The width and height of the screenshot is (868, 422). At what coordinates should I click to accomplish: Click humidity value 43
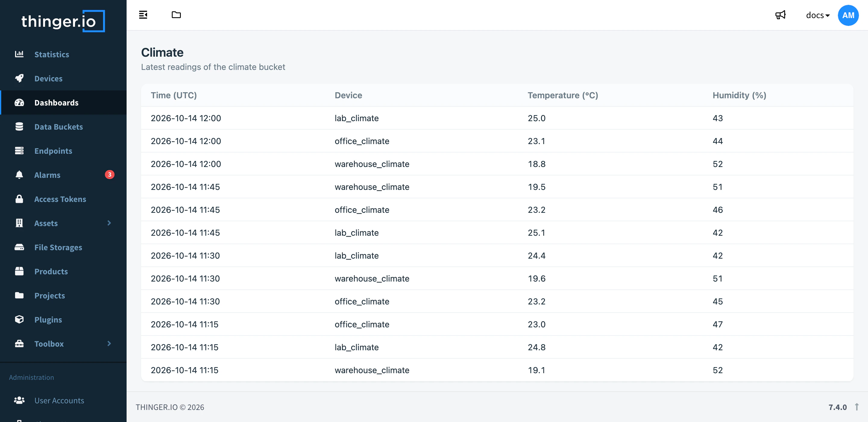717,118
